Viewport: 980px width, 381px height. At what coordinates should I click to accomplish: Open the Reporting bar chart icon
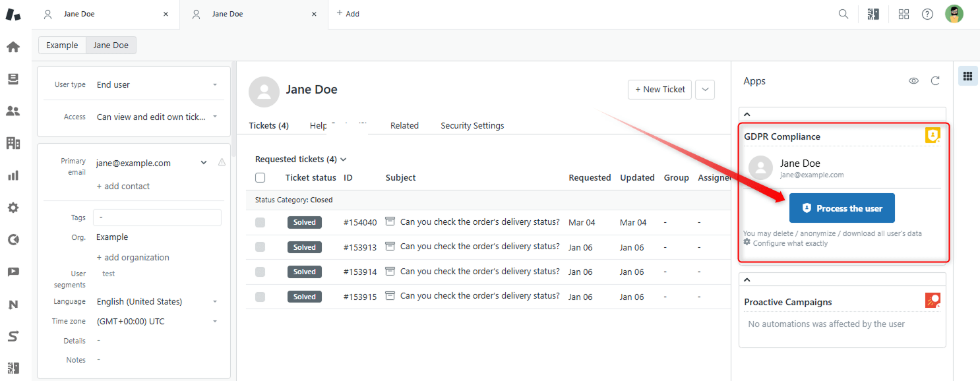tap(13, 175)
